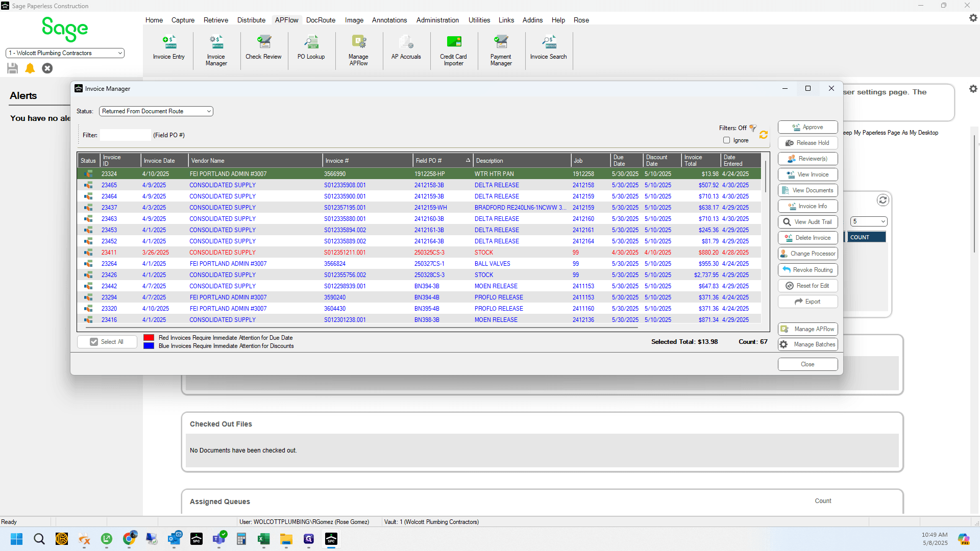Click the Approve button

click(808, 127)
